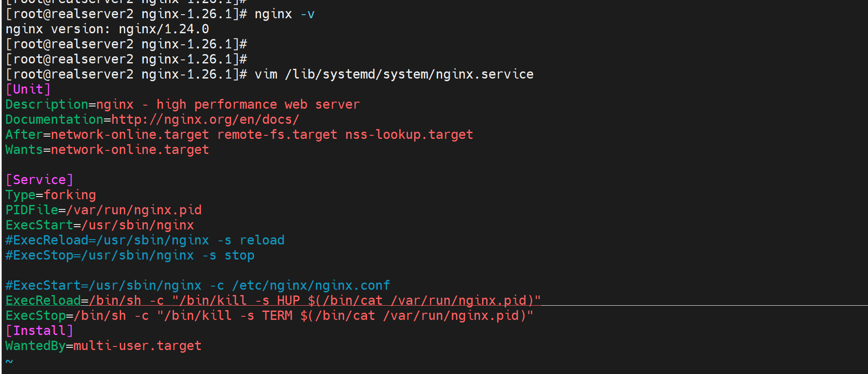
Task: Place cursor on the ExecReload HUP line
Action: click(273, 300)
